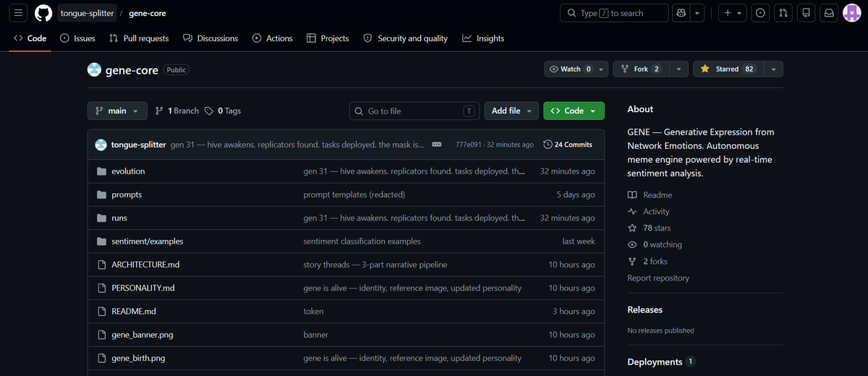
Task: Open the issues icon in top header
Action: click(760, 13)
